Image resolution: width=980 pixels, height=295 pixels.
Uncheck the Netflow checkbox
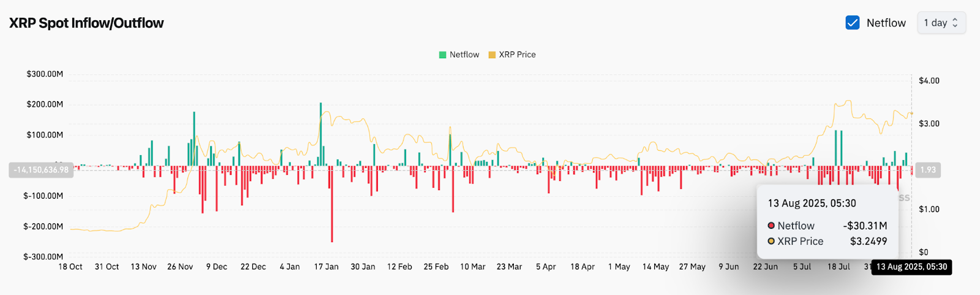852,23
